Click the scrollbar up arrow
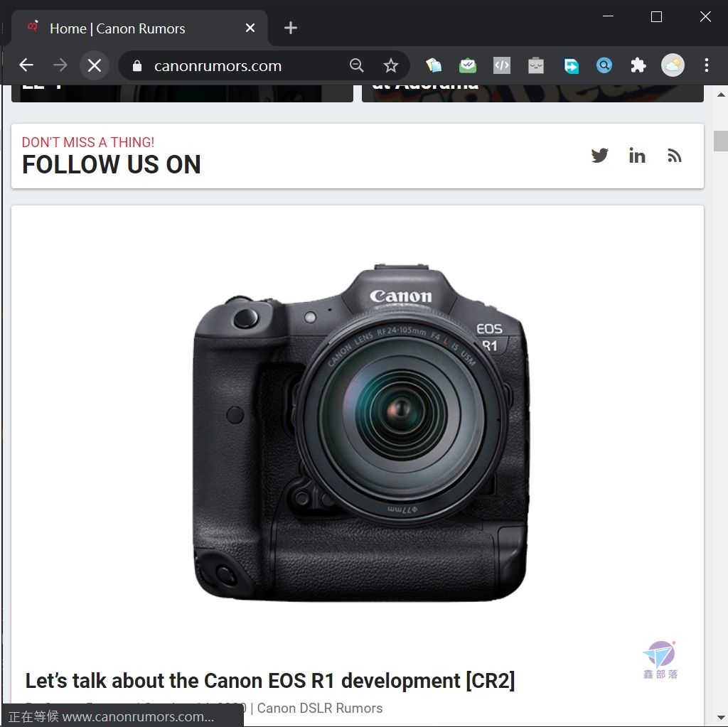The height and width of the screenshot is (727, 728). (x=721, y=95)
